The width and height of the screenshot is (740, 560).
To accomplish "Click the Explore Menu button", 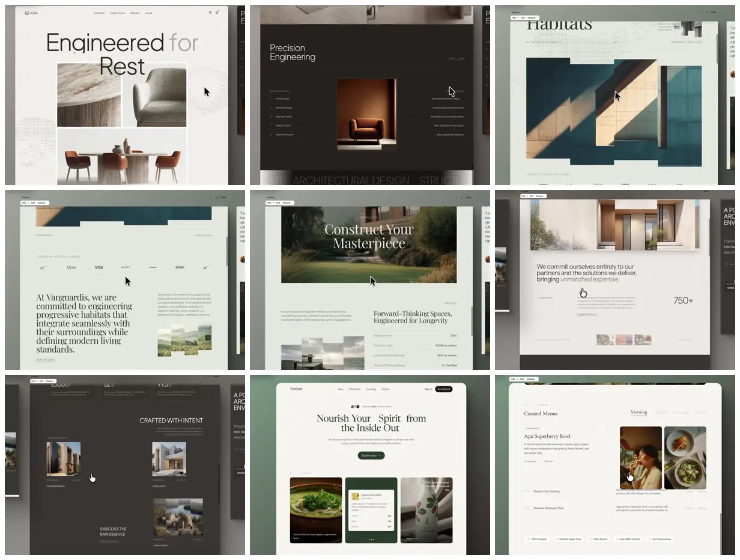I will click(x=371, y=455).
